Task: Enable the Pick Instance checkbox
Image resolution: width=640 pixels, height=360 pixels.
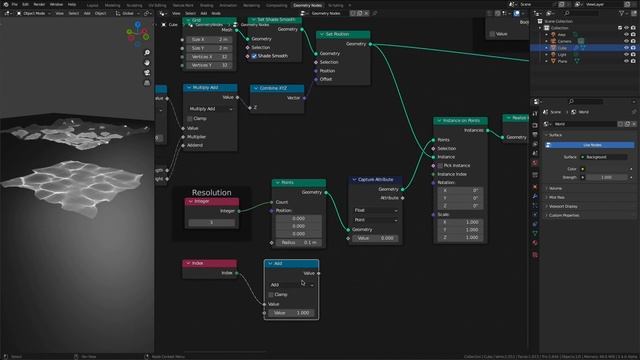Action: click(440, 166)
